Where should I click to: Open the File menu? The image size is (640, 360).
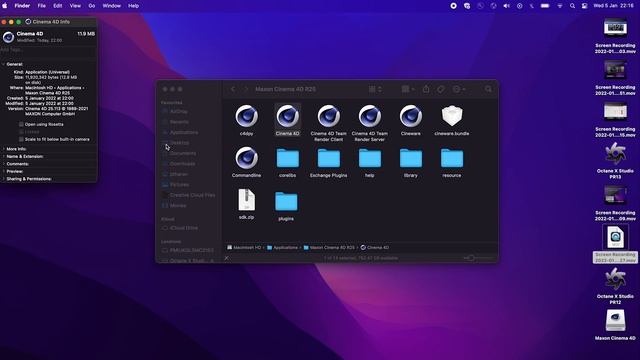[42, 6]
